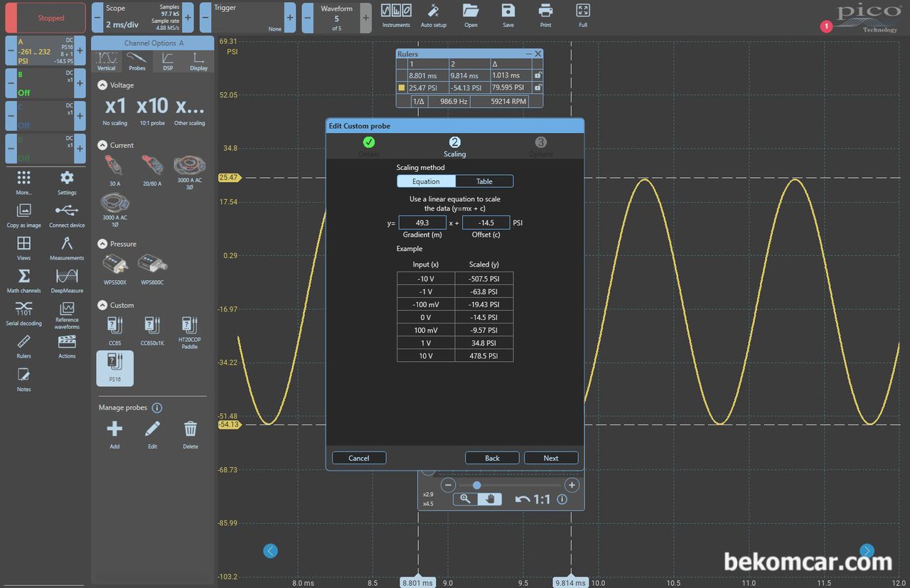Select x1 No scaling voltage probe
The width and height of the screenshot is (910, 588).
click(x=114, y=110)
